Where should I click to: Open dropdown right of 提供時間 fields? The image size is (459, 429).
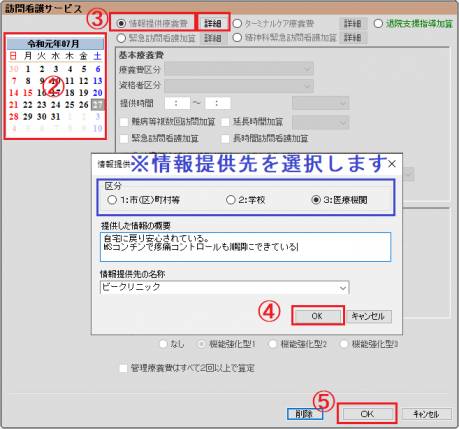click(321, 103)
